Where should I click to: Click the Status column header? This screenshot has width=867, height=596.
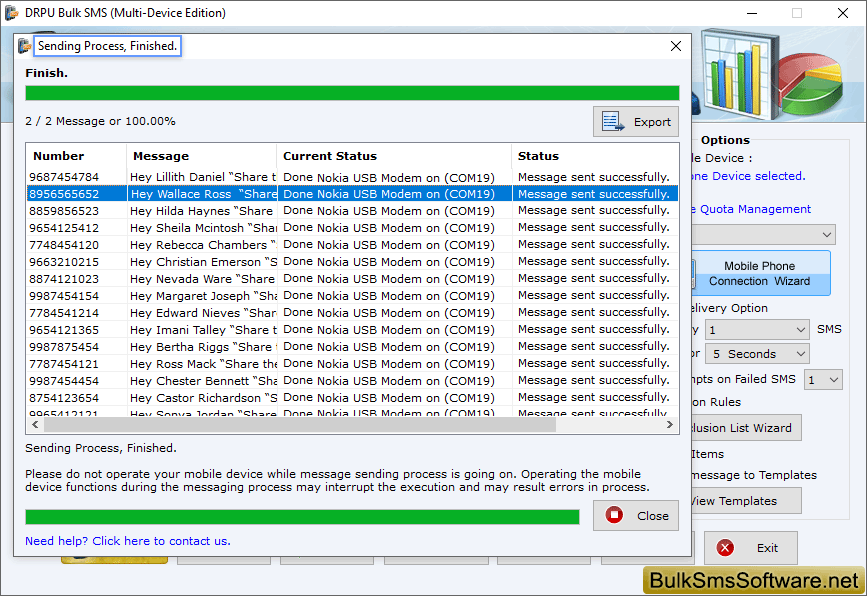595,156
